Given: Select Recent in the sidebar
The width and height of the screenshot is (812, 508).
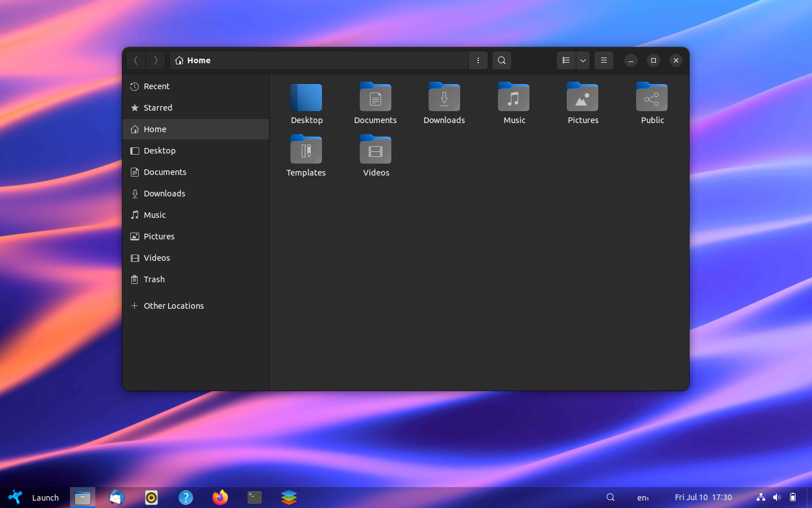Looking at the screenshot, I should pos(196,86).
